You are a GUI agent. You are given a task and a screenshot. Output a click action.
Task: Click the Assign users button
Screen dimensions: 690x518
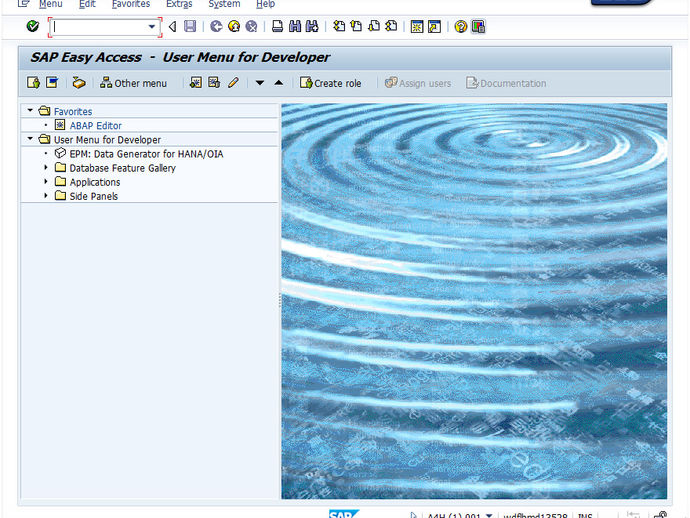[x=418, y=83]
